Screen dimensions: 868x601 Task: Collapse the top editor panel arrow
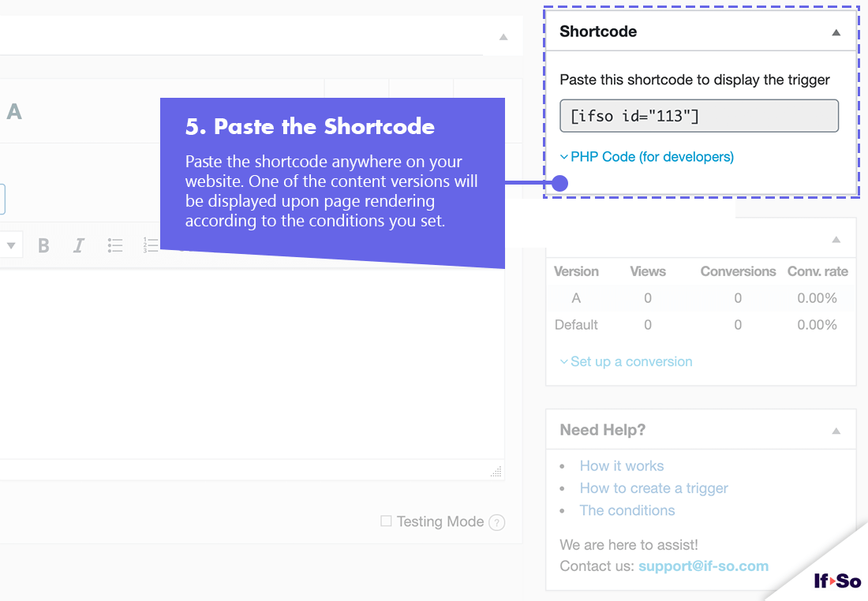click(503, 37)
